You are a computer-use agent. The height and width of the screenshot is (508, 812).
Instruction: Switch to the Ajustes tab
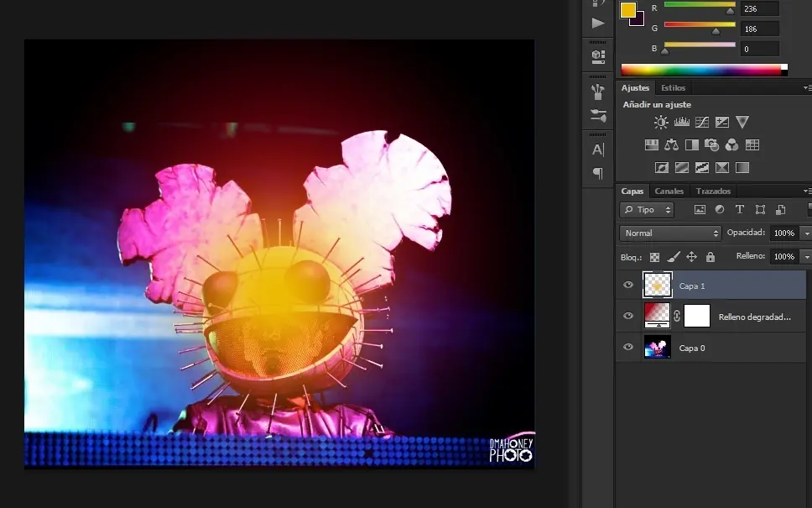tap(635, 87)
